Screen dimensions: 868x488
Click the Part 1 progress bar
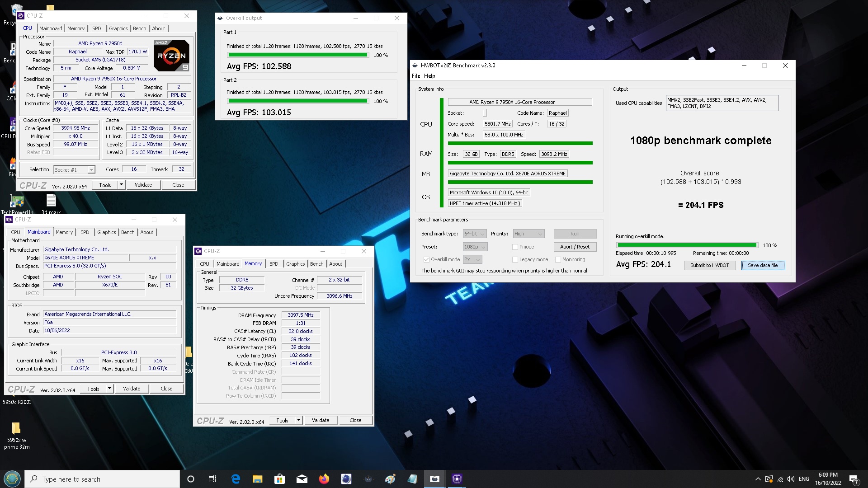pyautogui.click(x=298, y=55)
